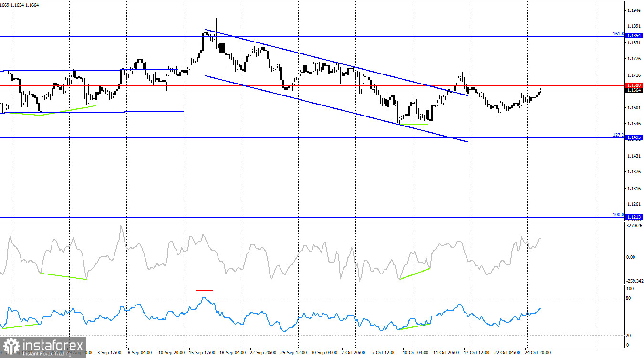Click the 20 oscillator scale value
The width and height of the screenshot is (644, 358).
point(629,336)
